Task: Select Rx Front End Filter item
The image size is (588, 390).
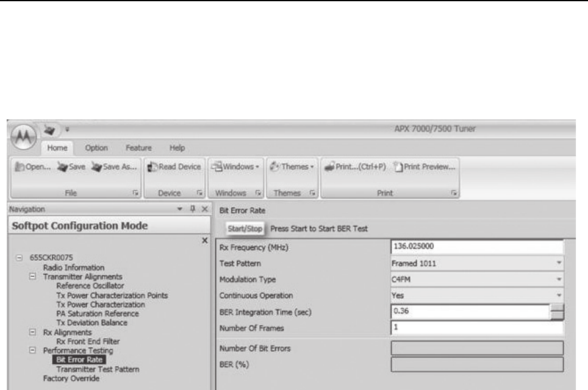Action: coord(88,341)
